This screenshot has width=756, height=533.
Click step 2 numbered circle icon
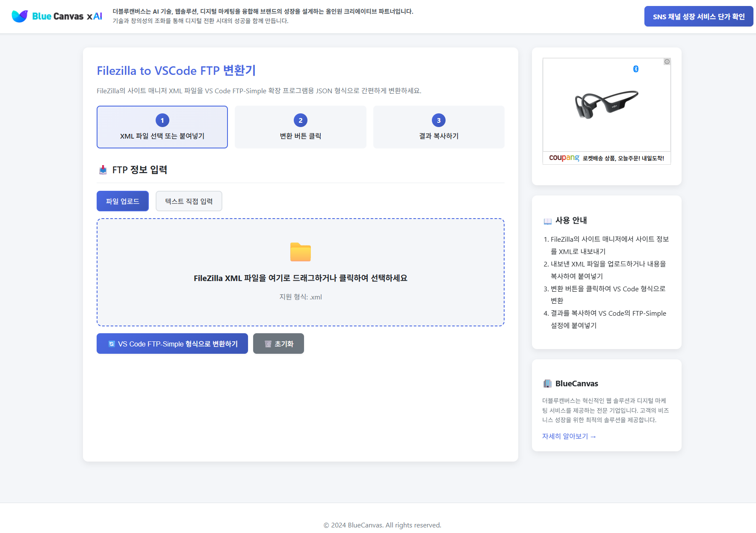[x=300, y=120]
